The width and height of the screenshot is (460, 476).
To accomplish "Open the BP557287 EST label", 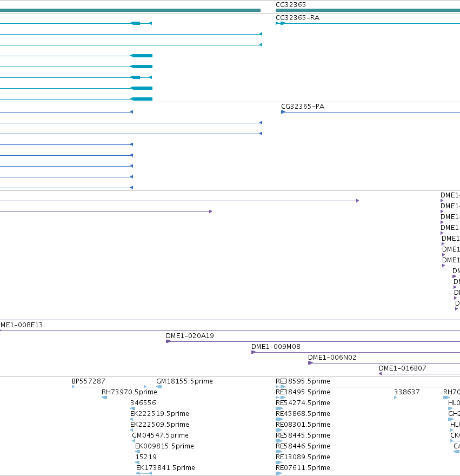I will click(x=88, y=381).
